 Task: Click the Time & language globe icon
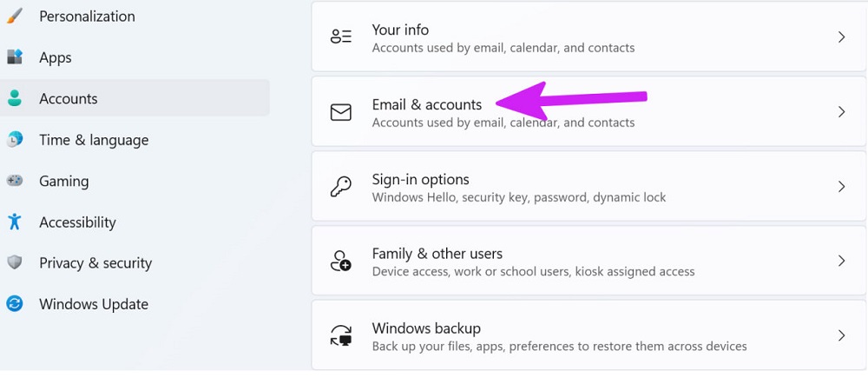14,140
